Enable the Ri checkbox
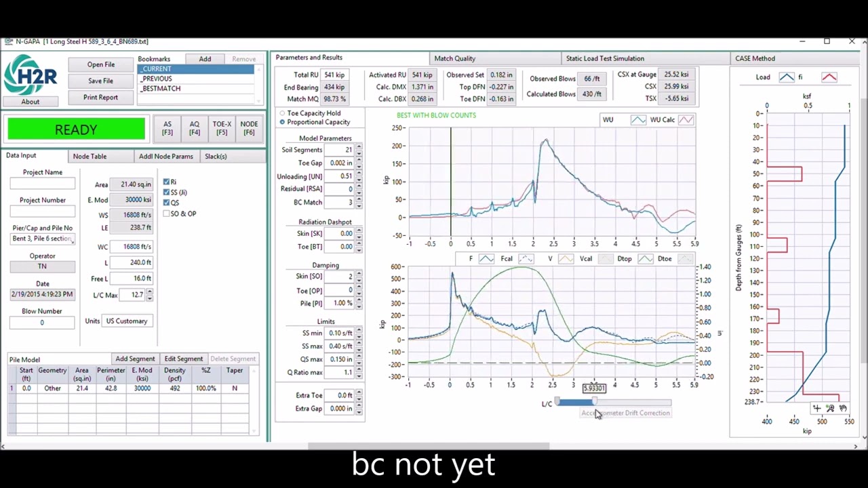 point(166,182)
